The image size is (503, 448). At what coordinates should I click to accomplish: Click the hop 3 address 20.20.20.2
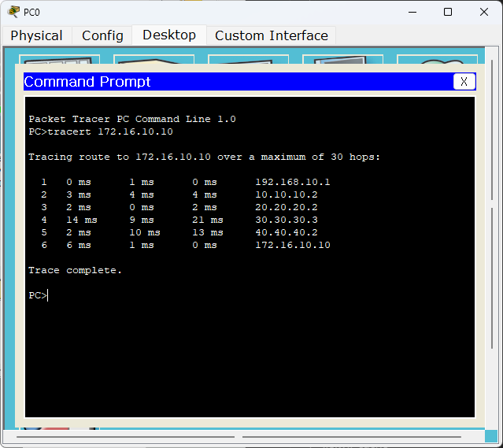287,207
